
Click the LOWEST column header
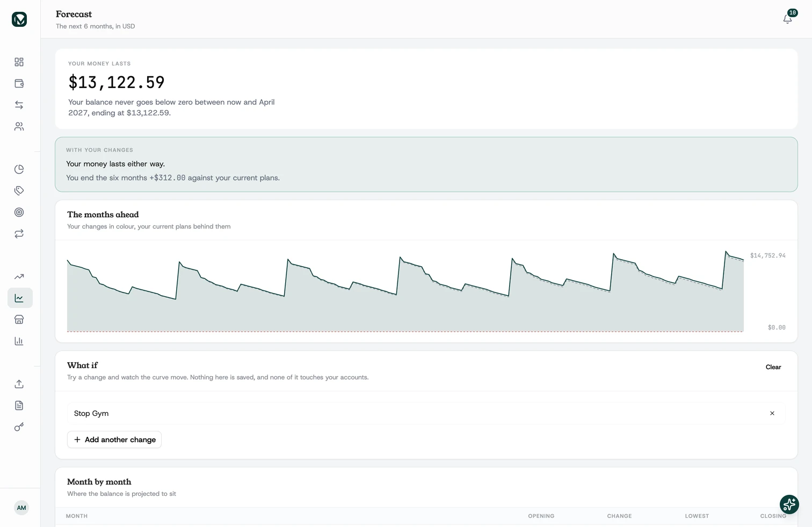coord(697,516)
